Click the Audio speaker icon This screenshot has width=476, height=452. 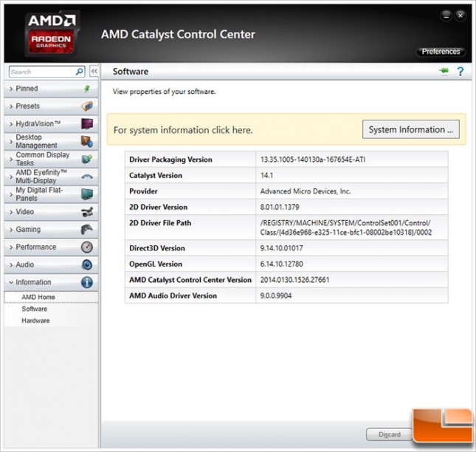(87, 264)
